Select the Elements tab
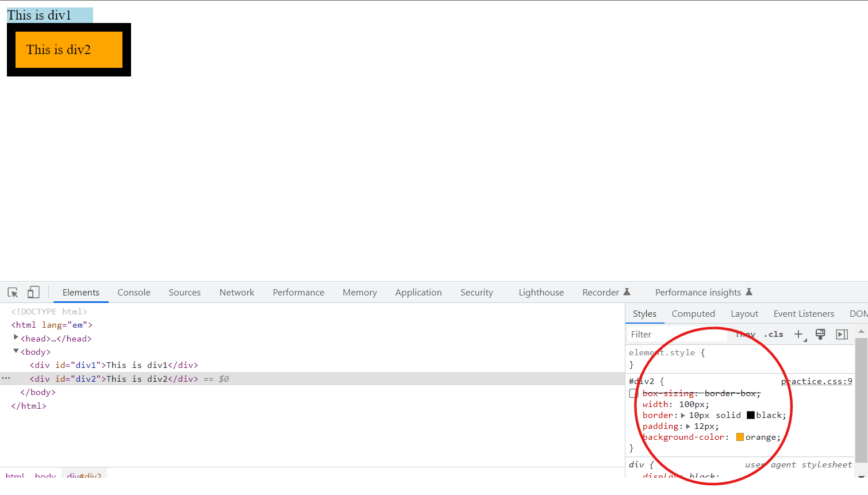 pyautogui.click(x=81, y=292)
